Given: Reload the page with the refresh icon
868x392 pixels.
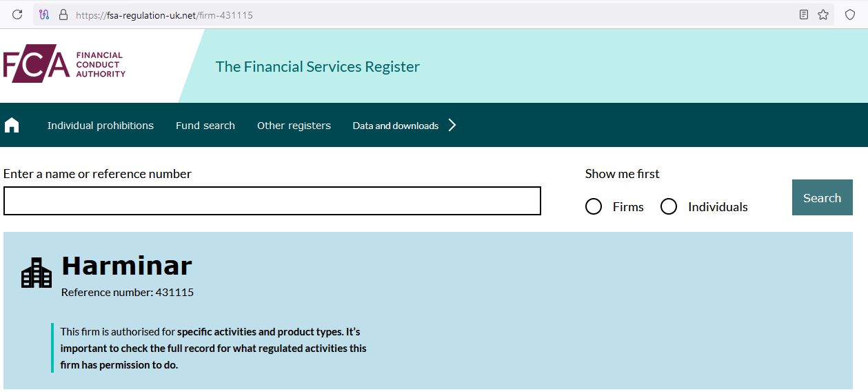Looking at the screenshot, I should (17, 14).
